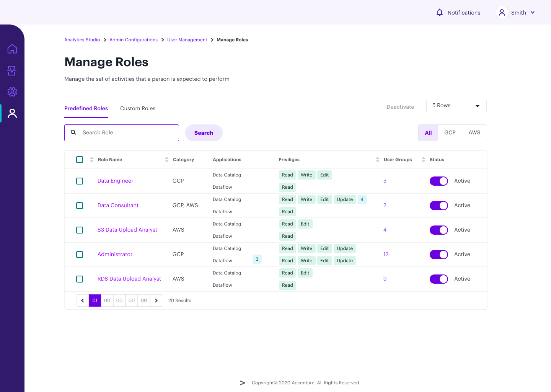Open the 5 Rows dropdown
This screenshot has width=551, height=392.
click(456, 106)
